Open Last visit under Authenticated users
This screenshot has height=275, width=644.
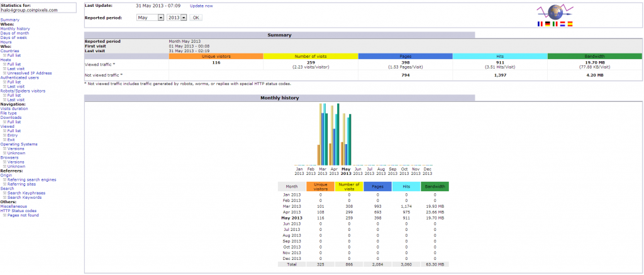coord(16,86)
